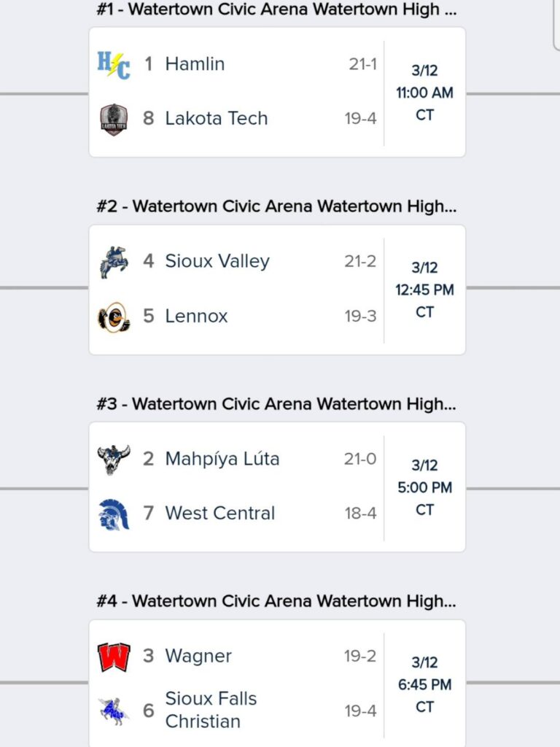Click the Lakota Tech team logo
The width and height of the screenshot is (560, 747).
click(114, 119)
